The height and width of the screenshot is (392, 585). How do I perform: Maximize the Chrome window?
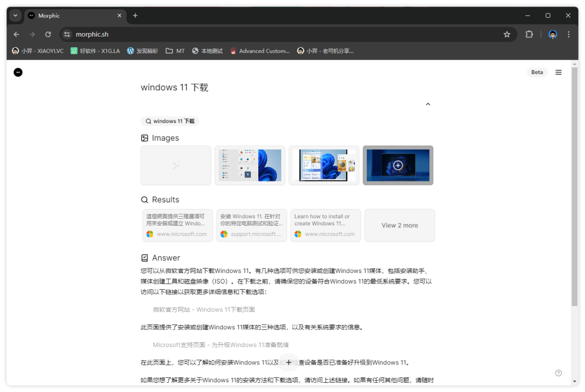click(x=548, y=16)
